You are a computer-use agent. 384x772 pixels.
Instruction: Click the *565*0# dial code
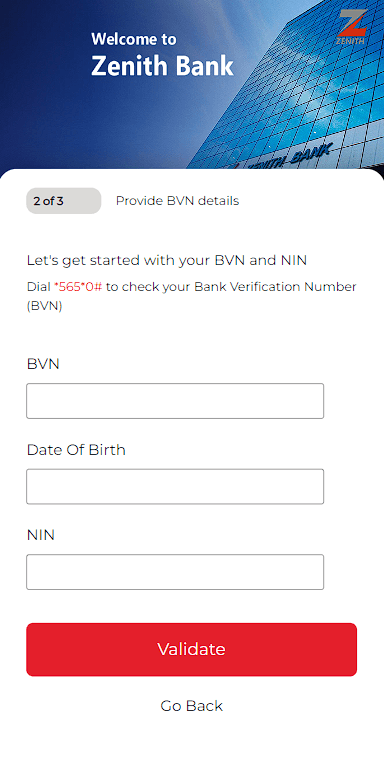[78, 287]
